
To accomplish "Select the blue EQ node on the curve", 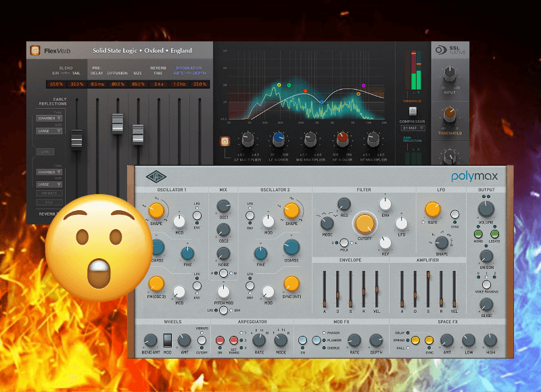I will pos(322,102).
